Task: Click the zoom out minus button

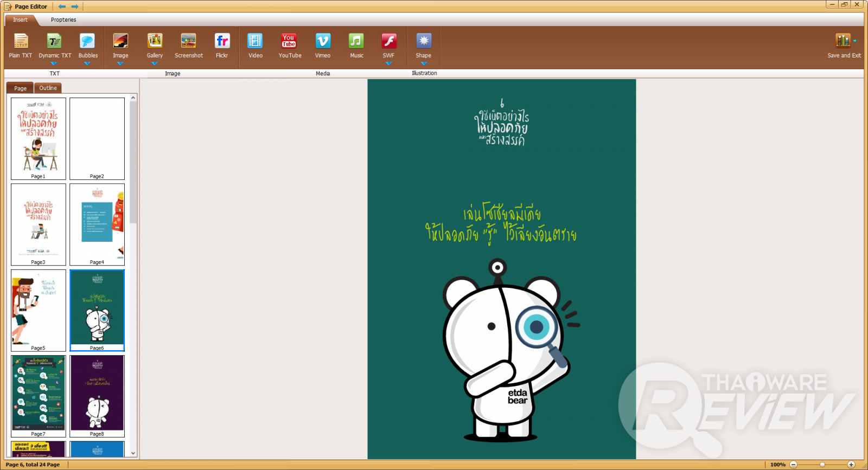Action: [793, 465]
